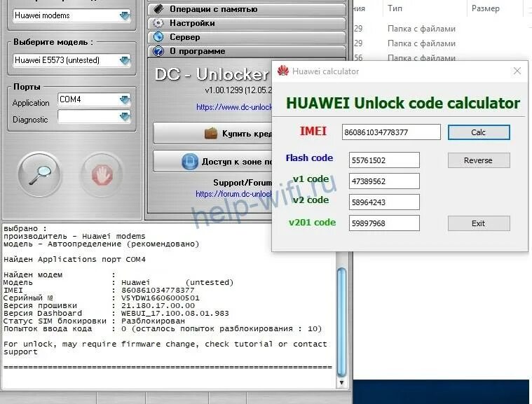This screenshot has height=404, width=532.
Task: Open the Настройки section
Action: tap(247, 23)
